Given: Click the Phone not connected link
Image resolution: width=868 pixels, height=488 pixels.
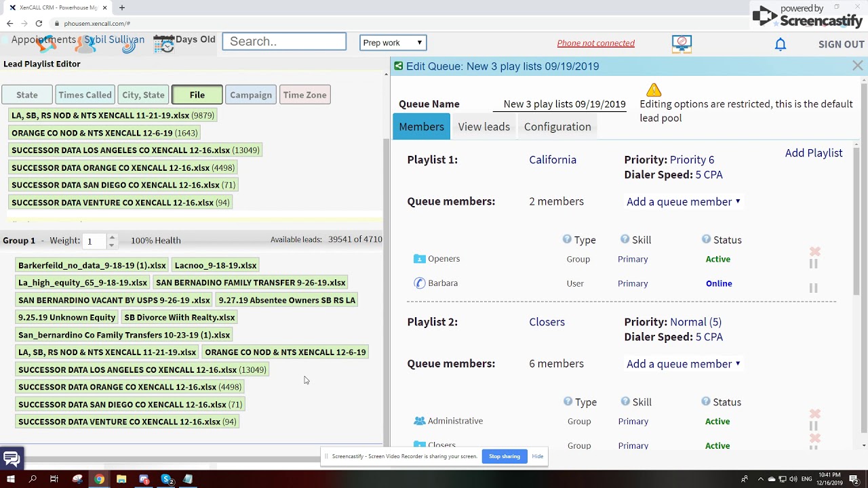Looking at the screenshot, I should pos(596,43).
